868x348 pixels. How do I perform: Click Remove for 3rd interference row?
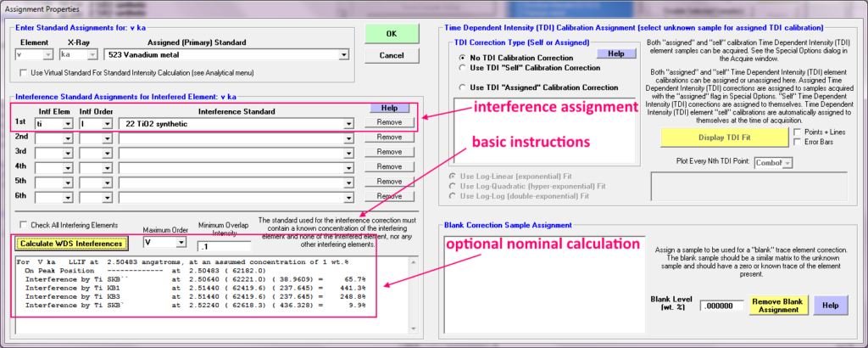[388, 152]
